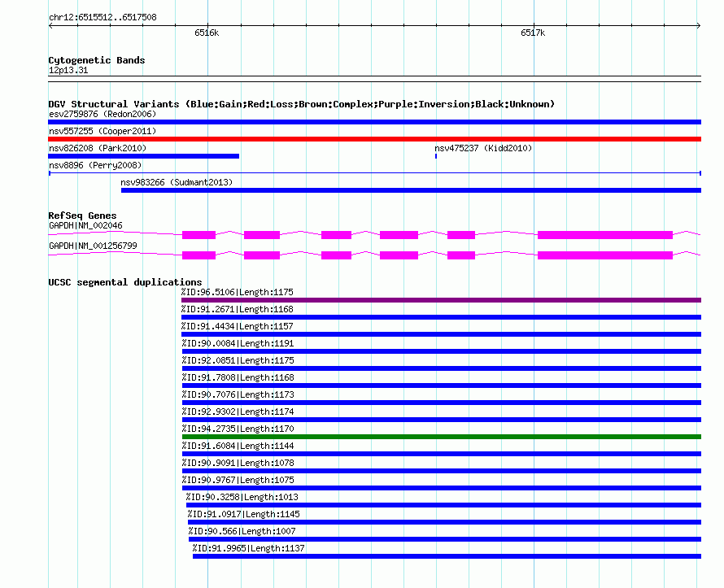Click the first exon of GAPDH|NM_002046

[199, 235]
